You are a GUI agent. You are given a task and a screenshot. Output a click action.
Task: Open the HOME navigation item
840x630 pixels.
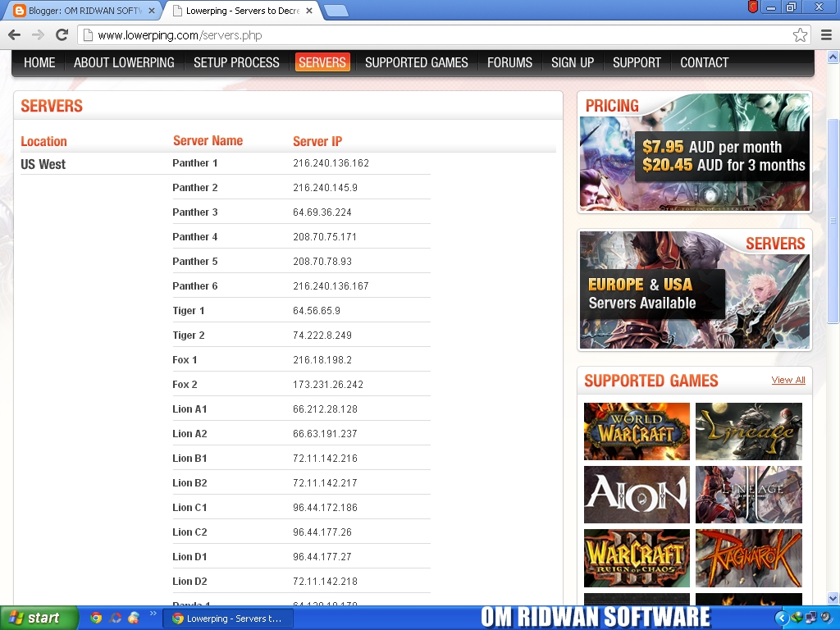pyautogui.click(x=39, y=62)
